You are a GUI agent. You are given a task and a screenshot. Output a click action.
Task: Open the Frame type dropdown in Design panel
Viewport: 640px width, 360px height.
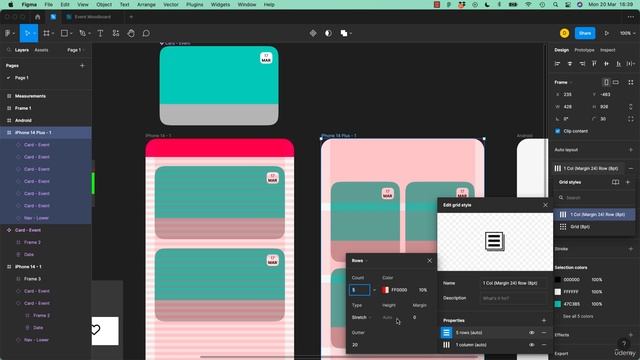(x=563, y=82)
